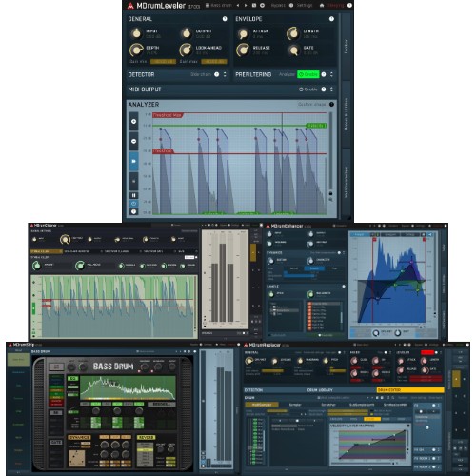
Task: Click the blue highlighted analyzer side button
Action: point(134,161)
